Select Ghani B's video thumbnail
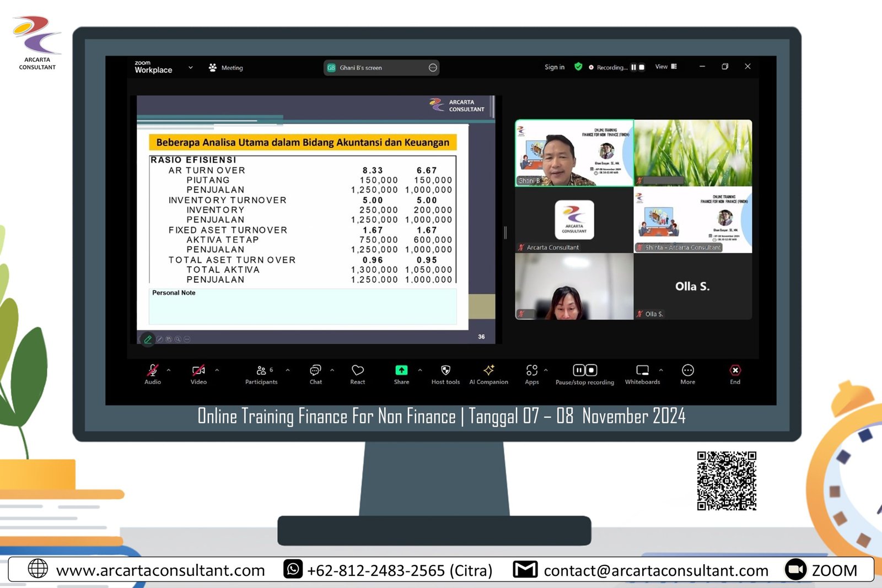 [x=574, y=153]
